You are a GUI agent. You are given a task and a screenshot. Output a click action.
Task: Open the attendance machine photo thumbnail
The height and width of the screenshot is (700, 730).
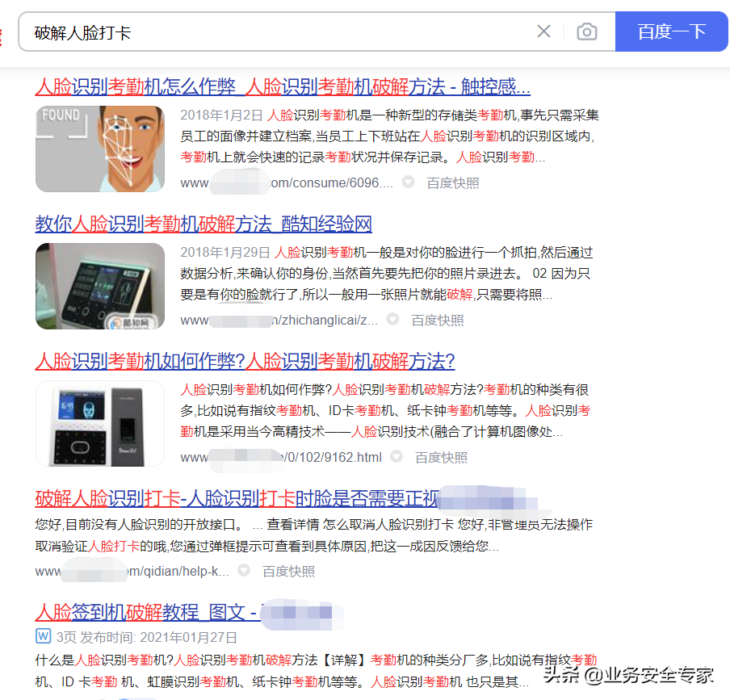[x=100, y=287]
